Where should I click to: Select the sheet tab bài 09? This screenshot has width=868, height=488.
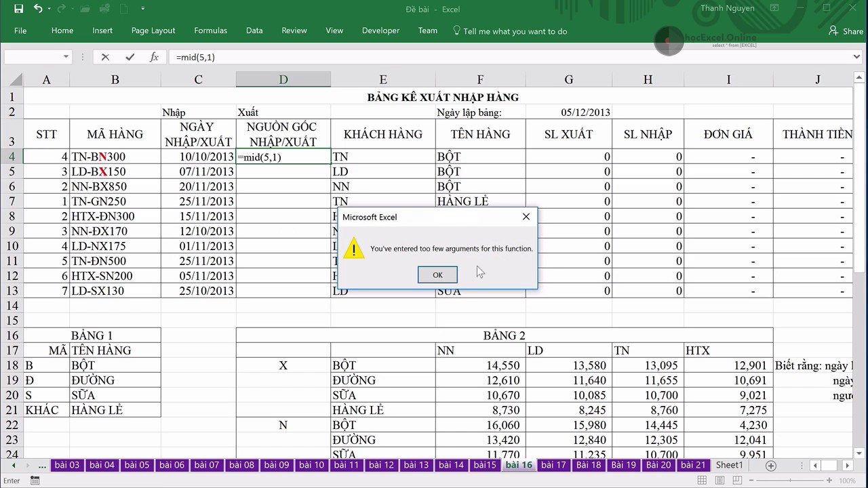point(277,465)
